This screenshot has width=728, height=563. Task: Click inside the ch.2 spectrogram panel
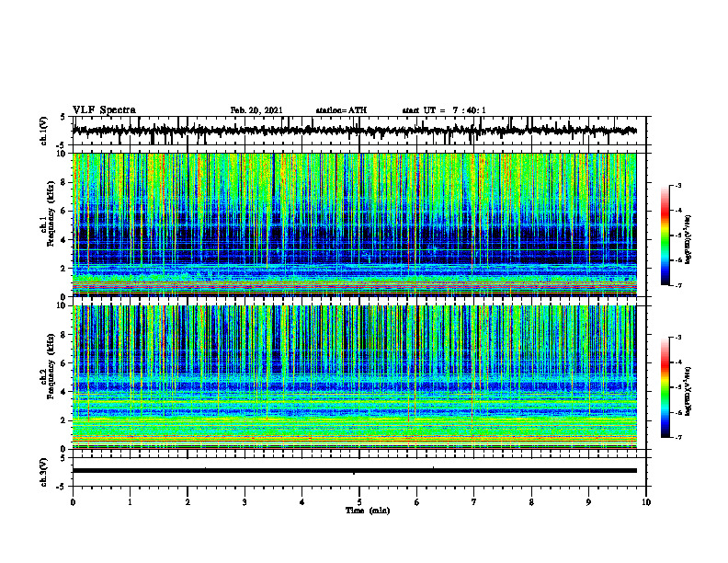[x=354, y=377]
